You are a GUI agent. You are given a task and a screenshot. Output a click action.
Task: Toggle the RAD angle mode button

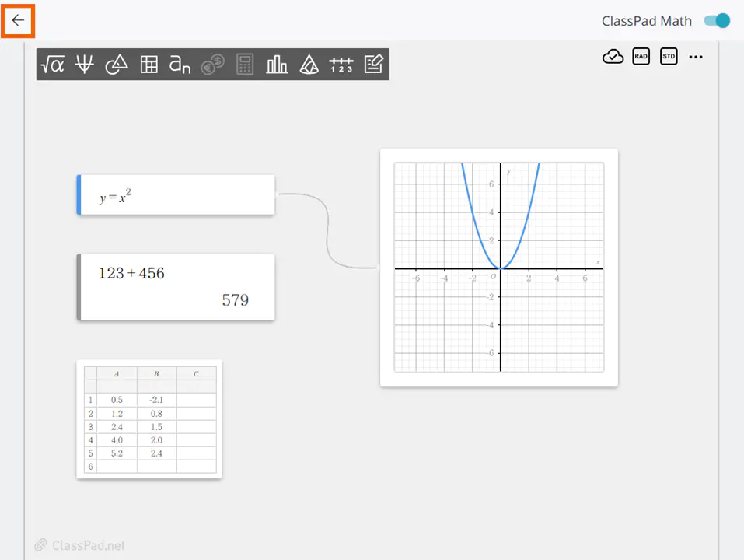[641, 57]
